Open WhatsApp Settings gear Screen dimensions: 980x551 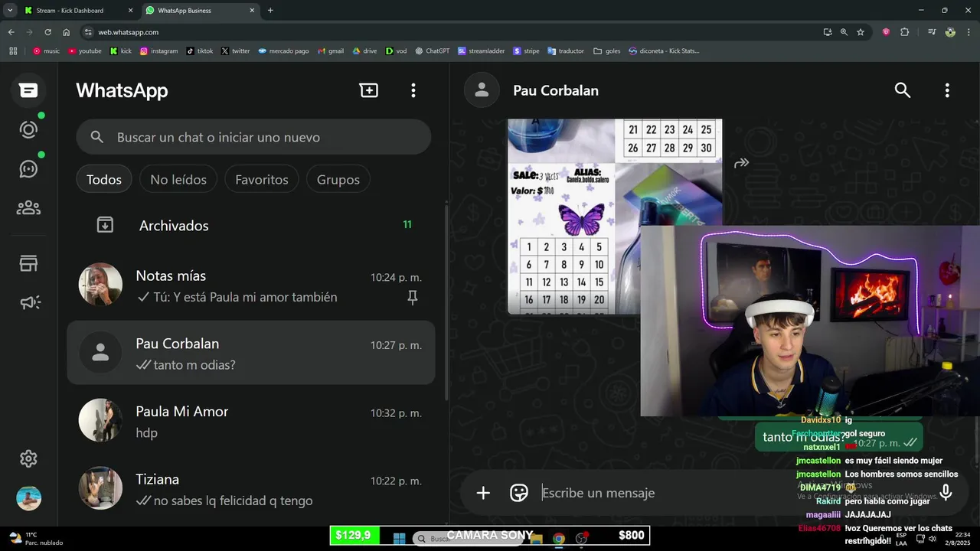pyautogui.click(x=28, y=458)
